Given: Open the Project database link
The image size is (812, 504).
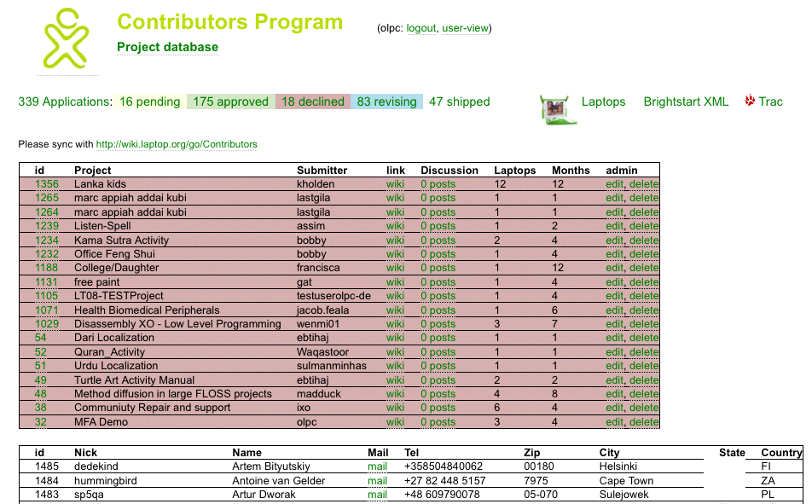Looking at the screenshot, I should click(167, 47).
